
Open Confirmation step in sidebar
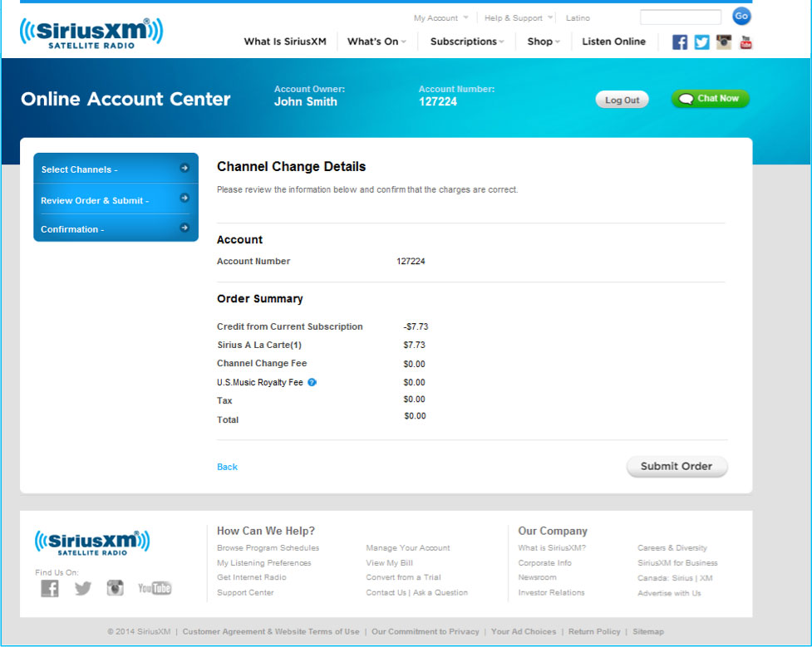point(116,228)
